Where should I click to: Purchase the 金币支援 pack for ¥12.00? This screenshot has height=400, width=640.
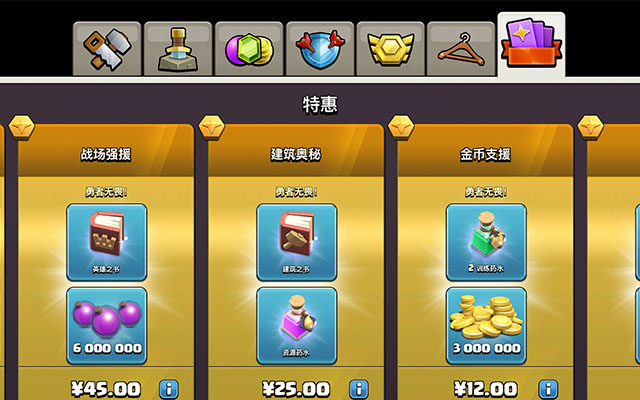coord(485,389)
